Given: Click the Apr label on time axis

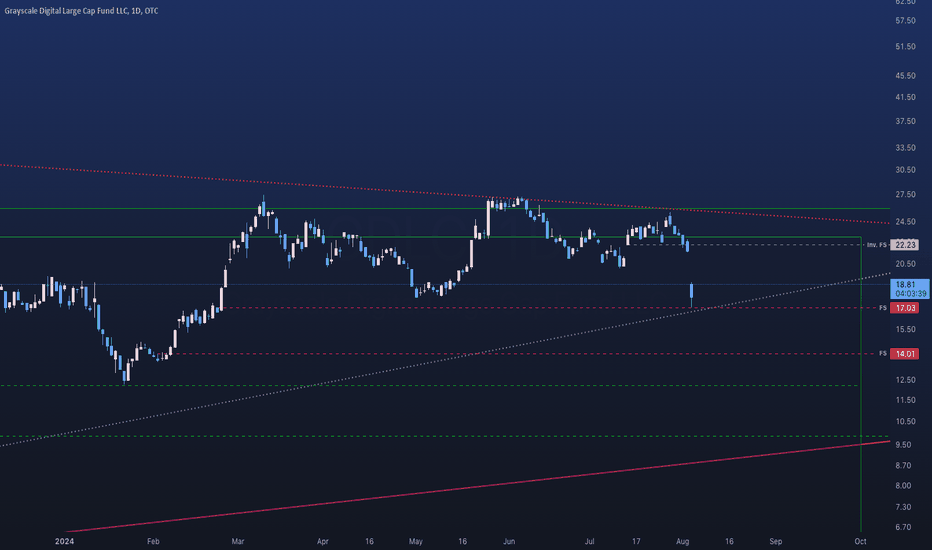Looking at the screenshot, I should (323, 541).
